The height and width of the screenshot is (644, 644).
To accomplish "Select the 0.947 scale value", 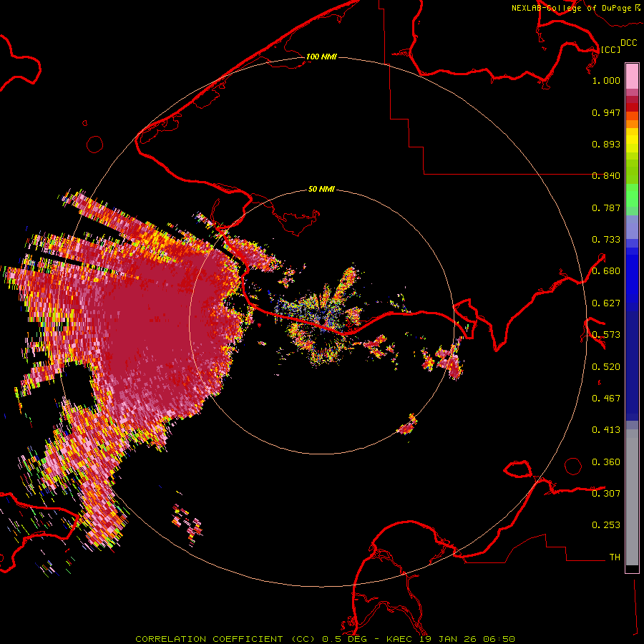I will pyautogui.click(x=606, y=112).
